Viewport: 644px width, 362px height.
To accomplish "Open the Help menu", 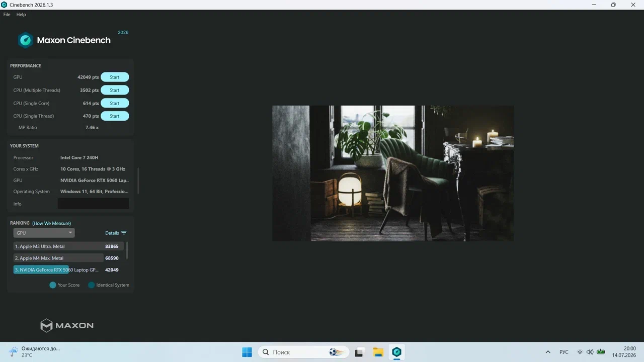I will (x=21, y=15).
